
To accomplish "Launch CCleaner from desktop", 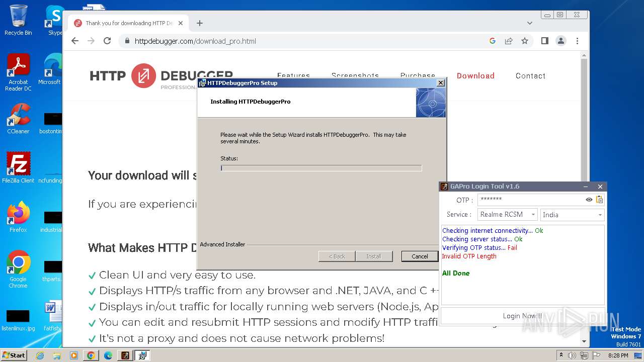I will click(18, 119).
